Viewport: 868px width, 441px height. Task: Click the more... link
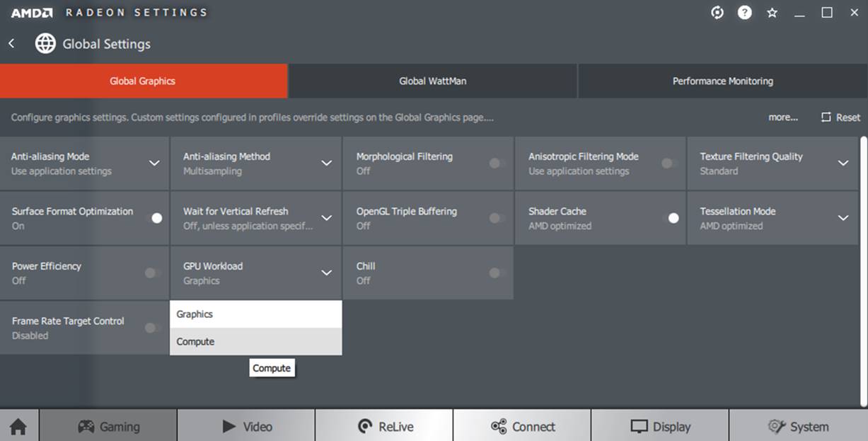click(x=783, y=118)
